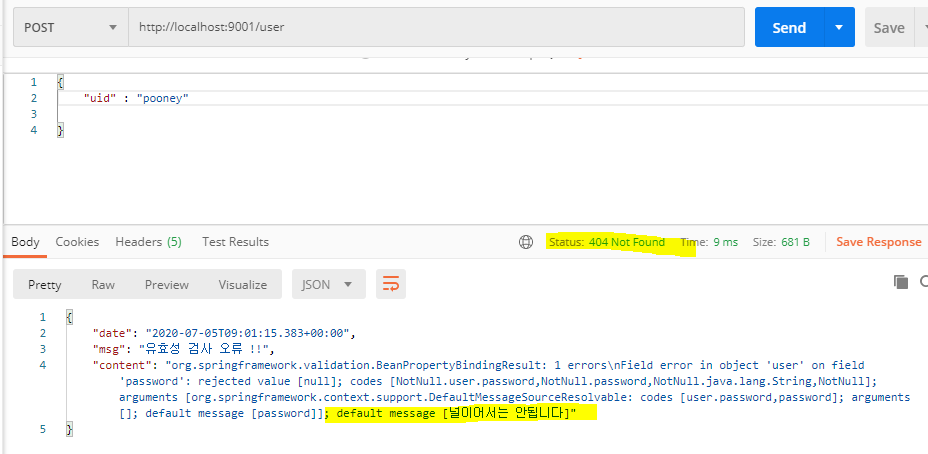Open the JSON format dropdown
Viewport: 928px width, 454px height.
pyautogui.click(x=328, y=285)
